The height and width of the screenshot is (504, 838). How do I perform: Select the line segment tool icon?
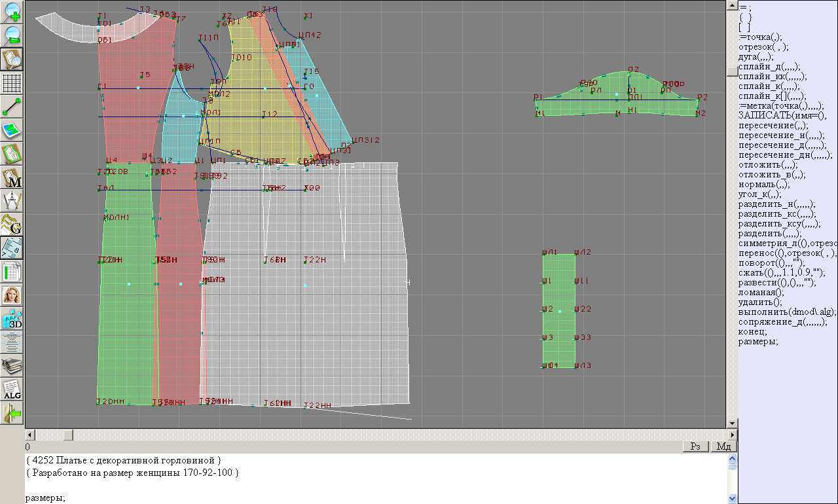[12, 107]
